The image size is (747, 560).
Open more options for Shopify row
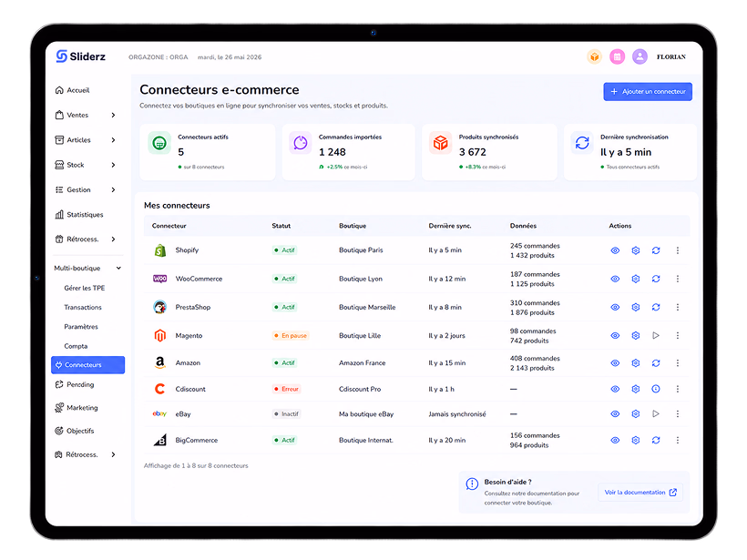tap(678, 250)
